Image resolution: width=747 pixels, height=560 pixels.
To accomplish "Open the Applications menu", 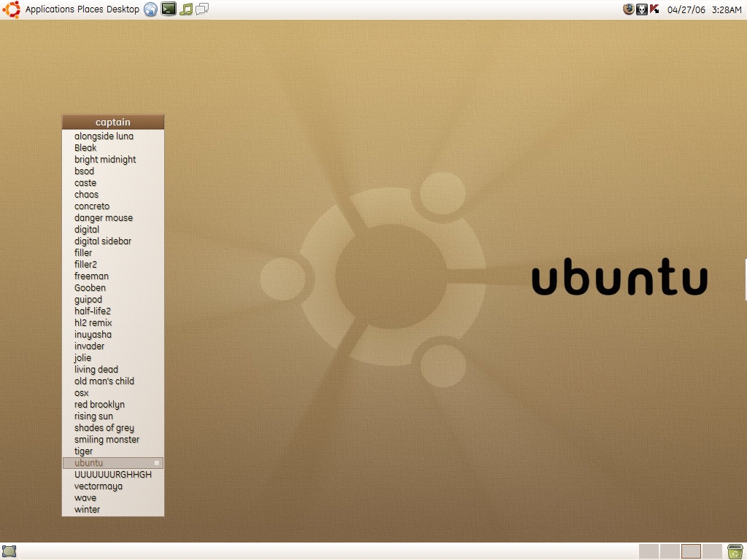I will click(50, 9).
